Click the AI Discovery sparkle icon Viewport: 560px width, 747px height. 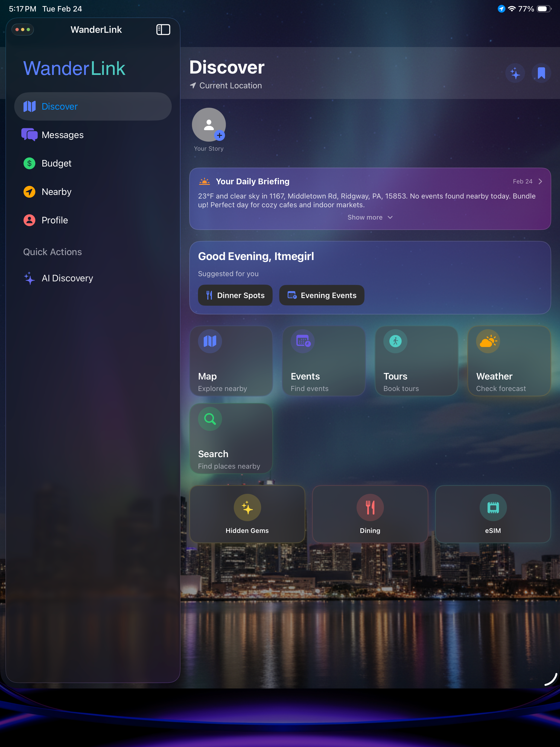[x=29, y=278]
